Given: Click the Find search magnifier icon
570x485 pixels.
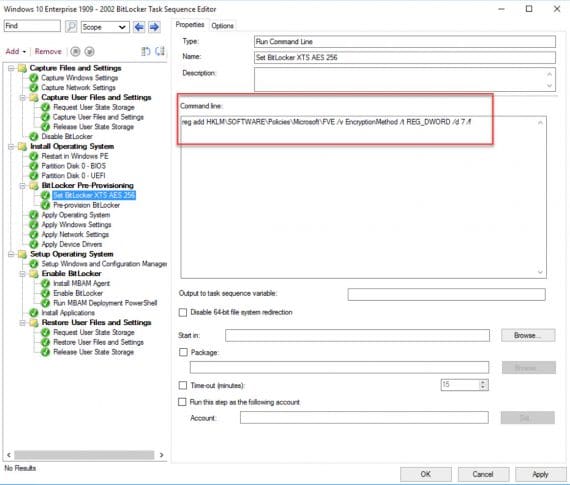Looking at the screenshot, I should pos(71,27).
